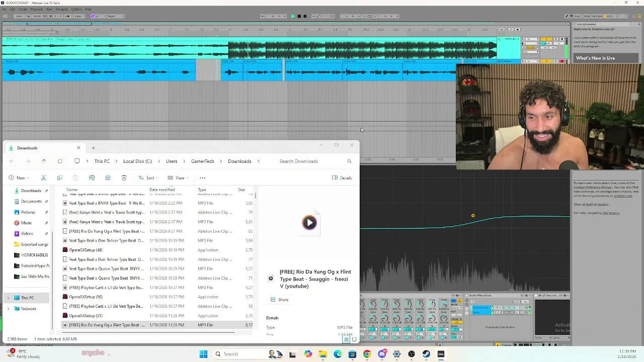The width and height of the screenshot is (644, 362).
Task: Open Pictures in the Explorer sidebar
Action: [28, 212]
